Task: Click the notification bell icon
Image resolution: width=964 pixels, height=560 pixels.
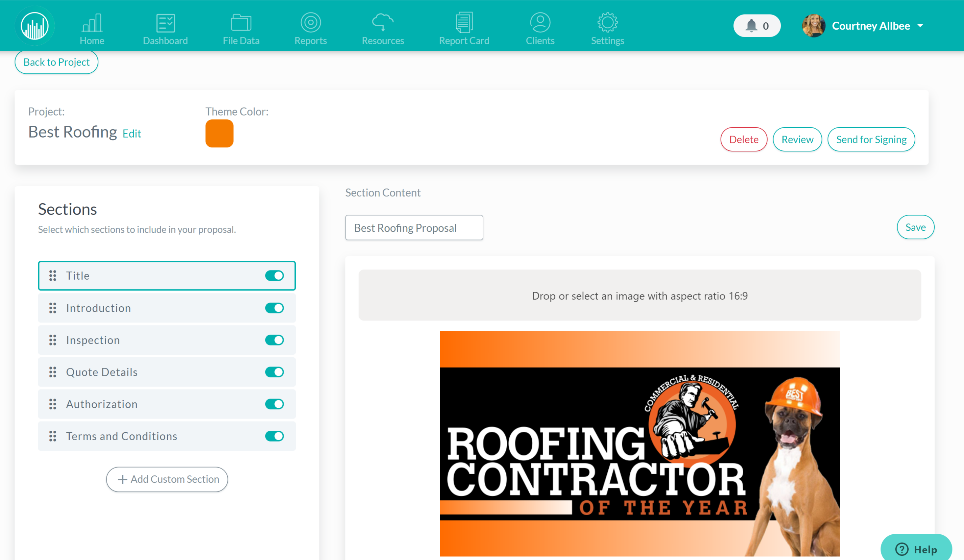Action: (x=751, y=25)
